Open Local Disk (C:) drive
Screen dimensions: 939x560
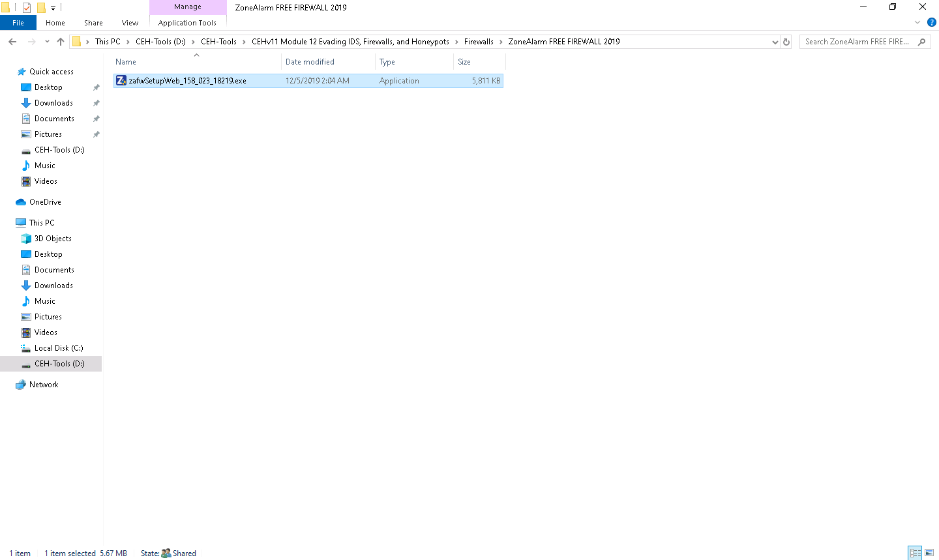pos(59,348)
